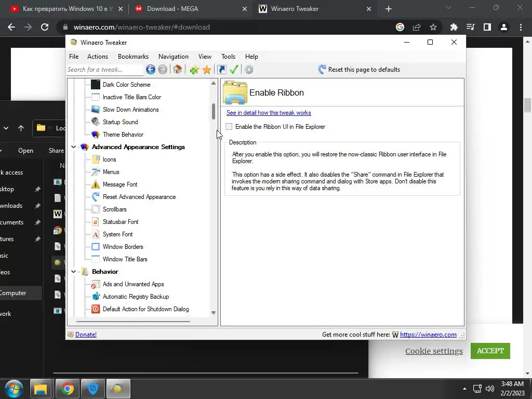Select Theme Behavior tree item

point(123,135)
